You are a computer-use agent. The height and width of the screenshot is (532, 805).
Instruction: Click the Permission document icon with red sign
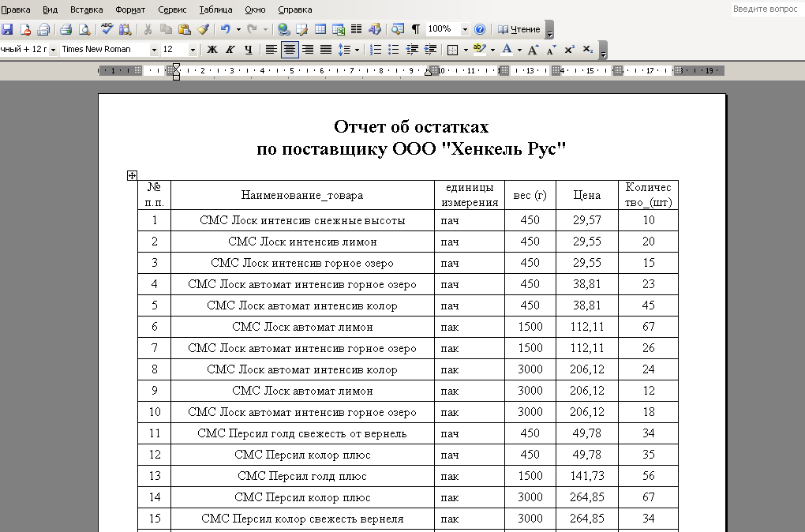pyautogui.click(x=25, y=29)
